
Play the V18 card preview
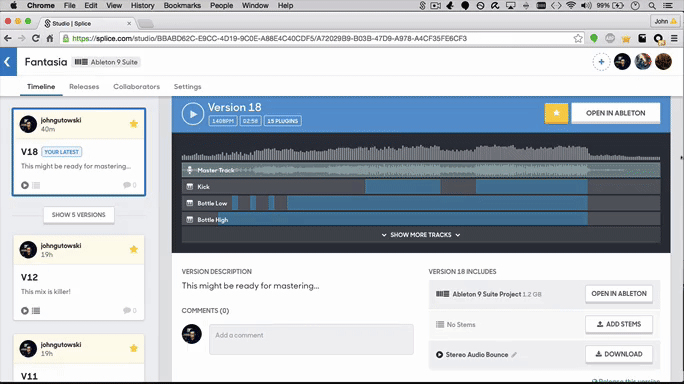tap(25, 185)
